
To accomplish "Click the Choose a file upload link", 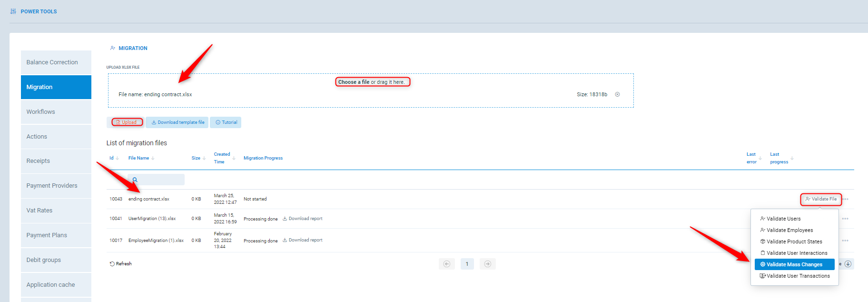I will click(x=354, y=82).
